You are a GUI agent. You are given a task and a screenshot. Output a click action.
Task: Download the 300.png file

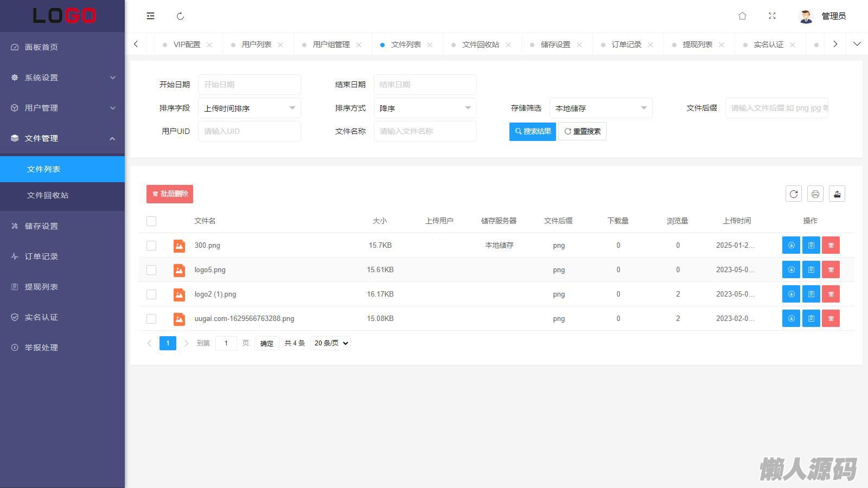pyautogui.click(x=791, y=245)
